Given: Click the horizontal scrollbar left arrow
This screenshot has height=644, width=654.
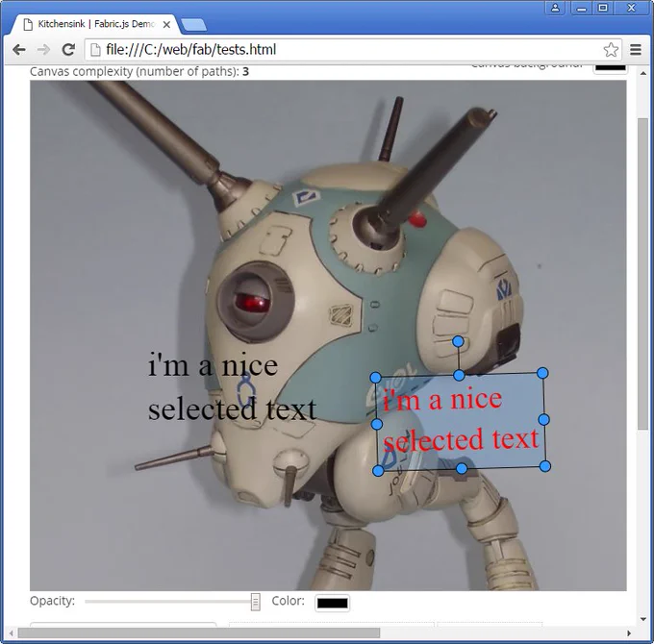Looking at the screenshot, I should pyautogui.click(x=12, y=633).
